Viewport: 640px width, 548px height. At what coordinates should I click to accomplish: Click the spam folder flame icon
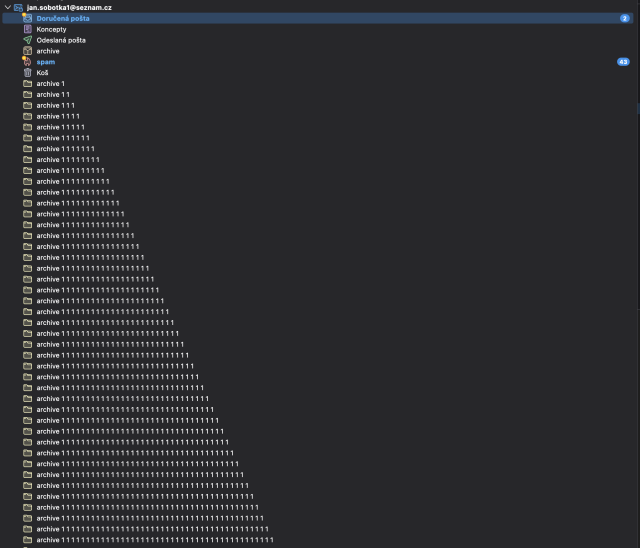click(28, 62)
